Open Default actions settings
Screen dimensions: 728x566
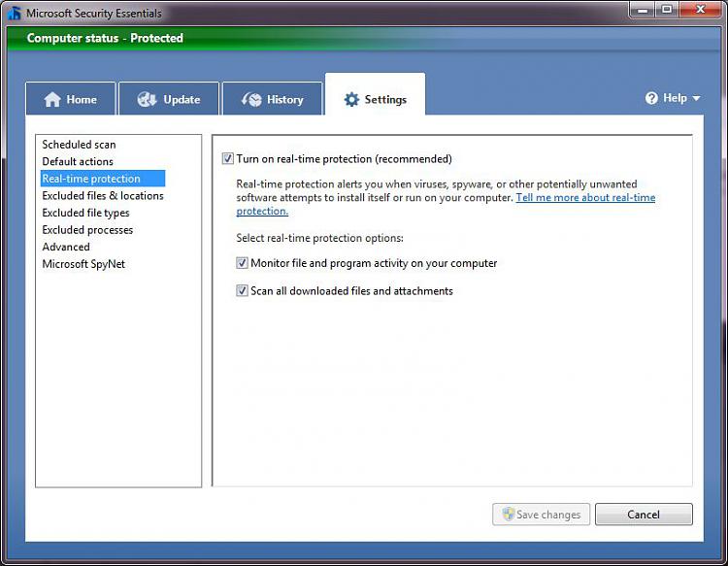point(78,161)
